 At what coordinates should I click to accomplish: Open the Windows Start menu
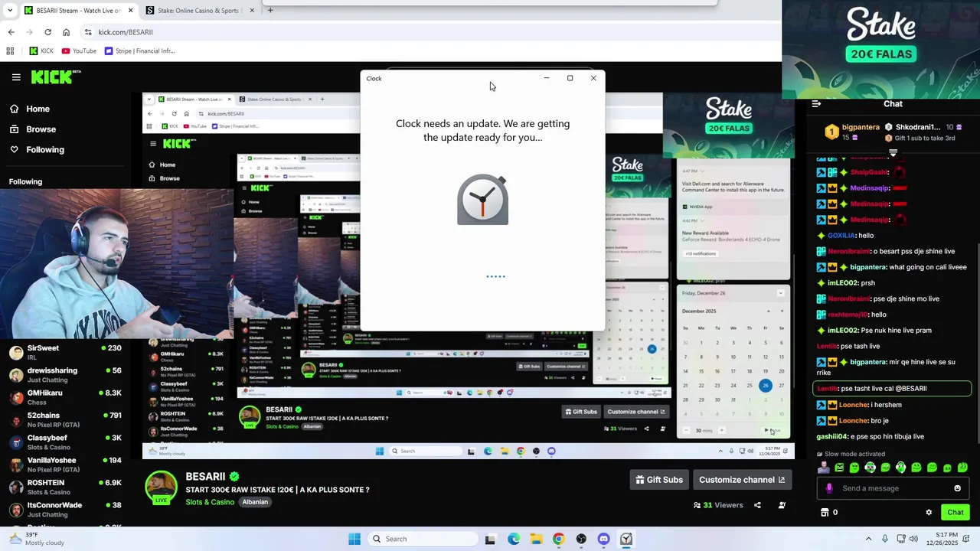click(354, 539)
